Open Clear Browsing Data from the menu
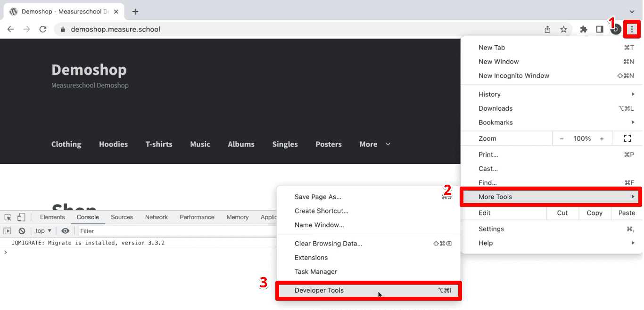 pos(328,243)
